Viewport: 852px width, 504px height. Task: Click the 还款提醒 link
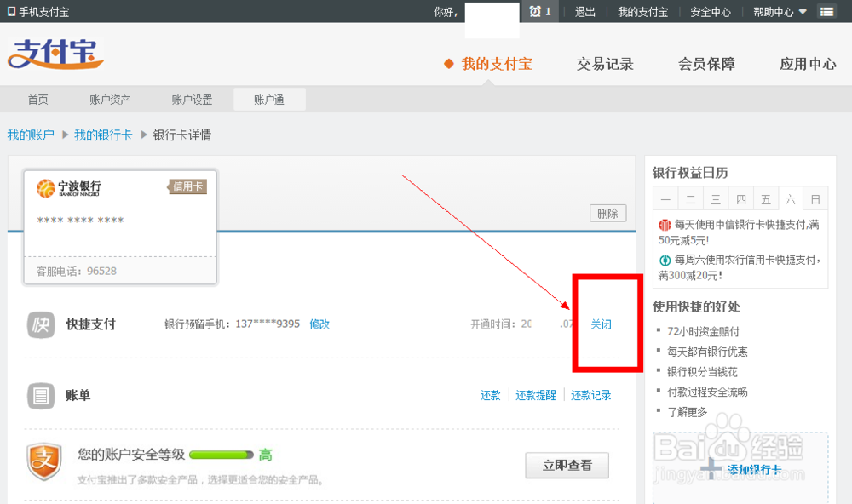pos(536,395)
